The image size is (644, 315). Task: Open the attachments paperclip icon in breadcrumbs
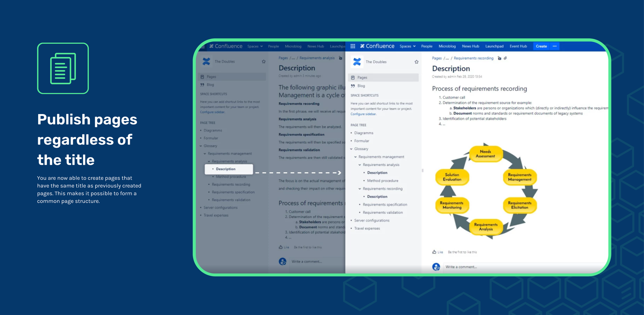click(505, 58)
